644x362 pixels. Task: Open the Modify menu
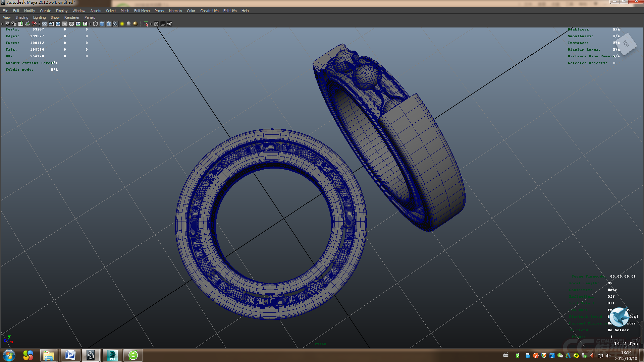point(30,11)
